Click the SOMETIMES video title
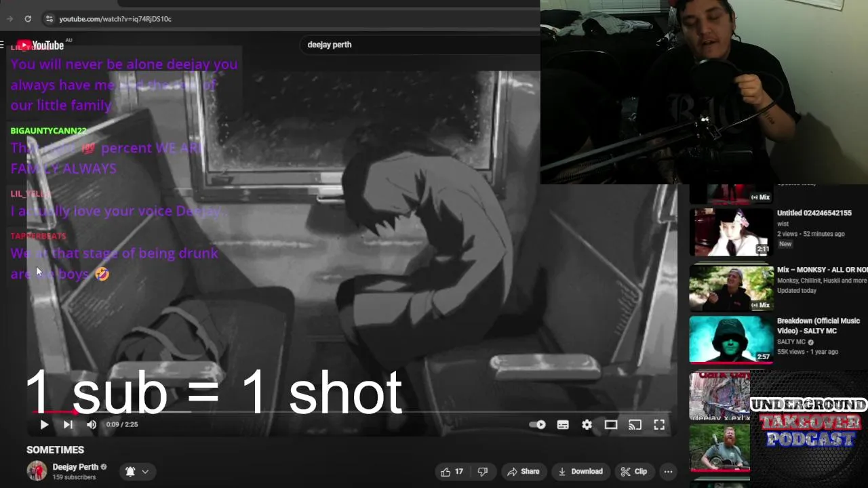 tap(56, 450)
